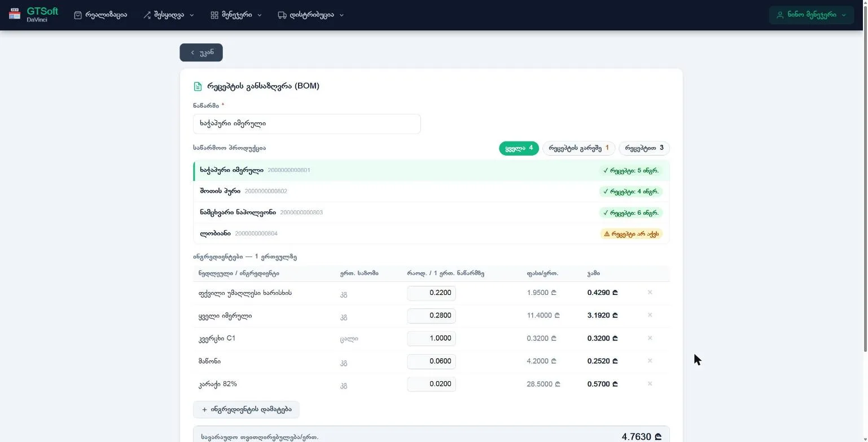Choose ნამცხვარი ნაპოლეონი product row
Image resolution: width=868 pixels, height=442 pixels.
(431, 213)
